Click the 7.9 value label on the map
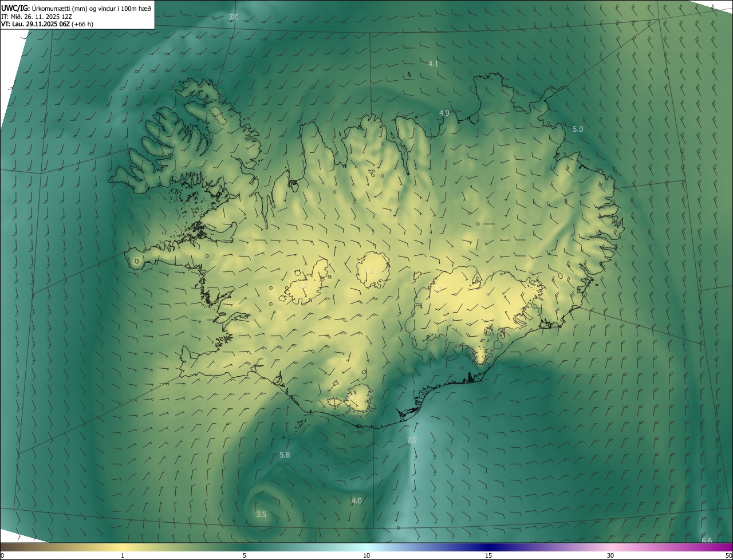This screenshot has width=733, height=560. pos(412,440)
